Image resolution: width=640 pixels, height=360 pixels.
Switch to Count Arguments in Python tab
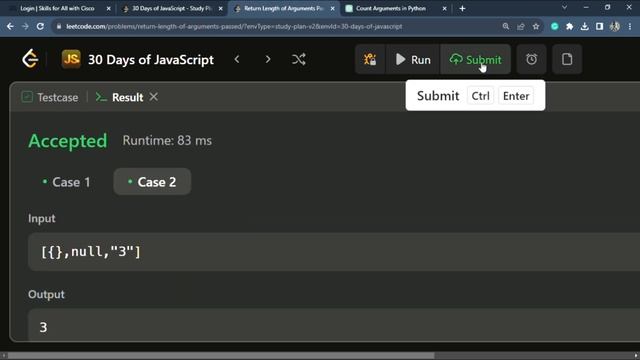391,8
